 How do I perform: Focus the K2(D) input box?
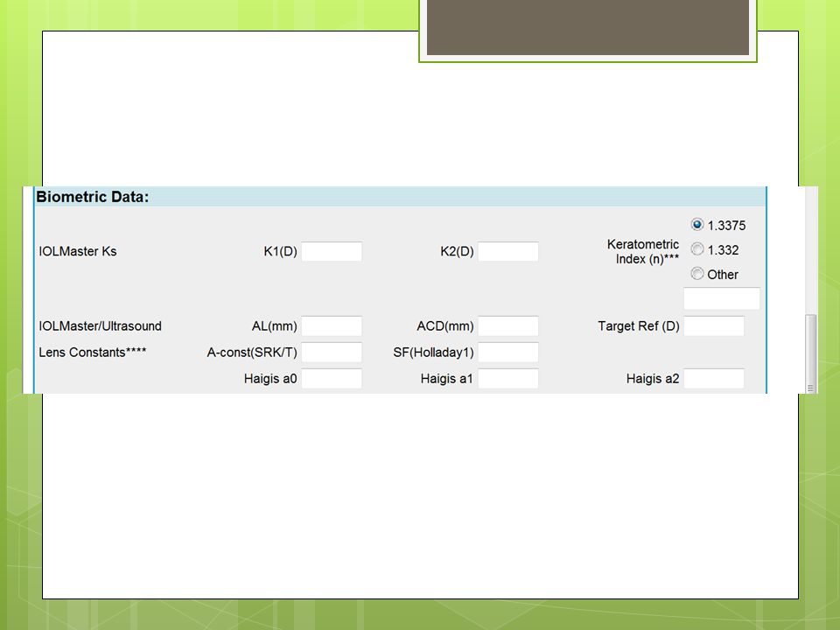(x=507, y=251)
